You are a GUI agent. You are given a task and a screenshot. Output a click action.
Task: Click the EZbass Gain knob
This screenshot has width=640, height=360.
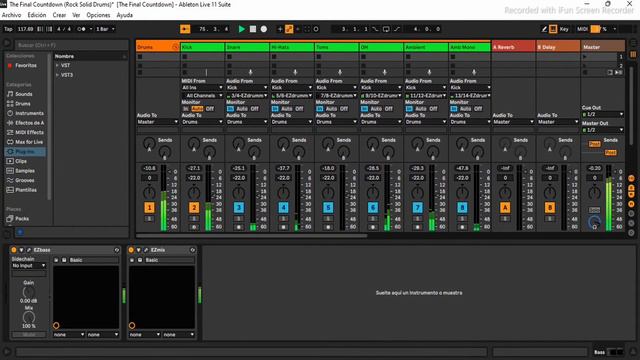click(x=29, y=292)
